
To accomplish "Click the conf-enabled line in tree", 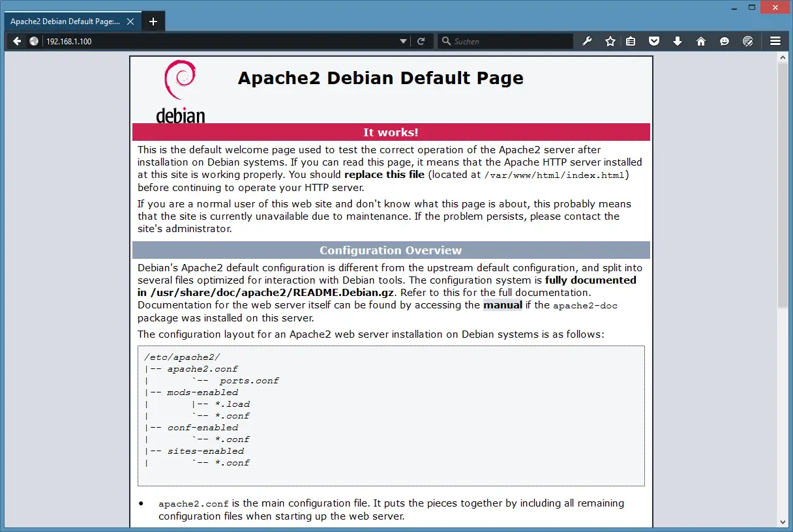I will 203,428.
